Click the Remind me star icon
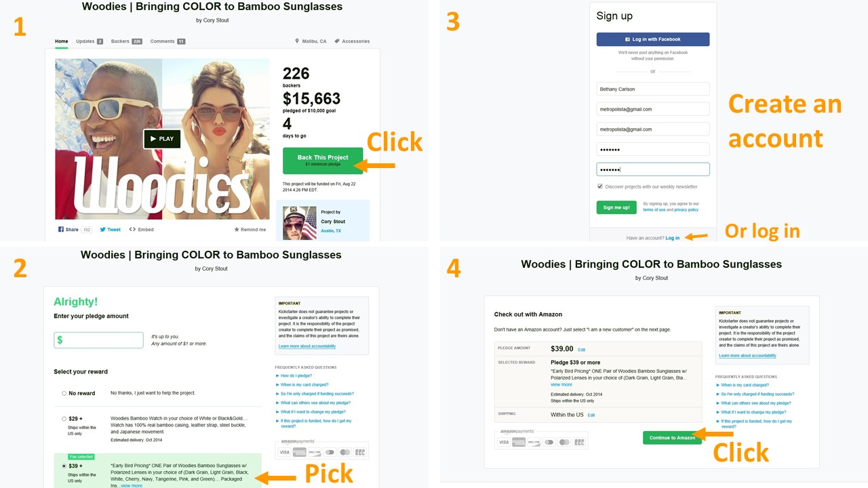The image size is (868, 488). (237, 230)
